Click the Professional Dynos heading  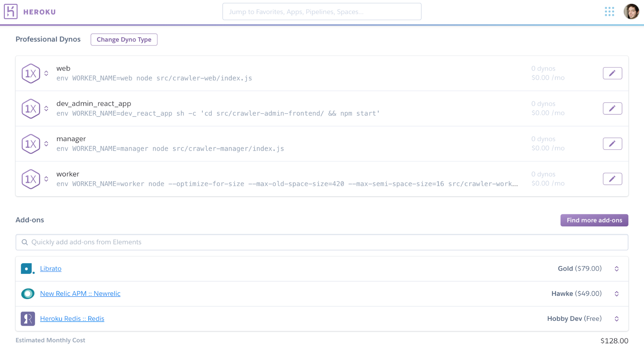coord(48,39)
